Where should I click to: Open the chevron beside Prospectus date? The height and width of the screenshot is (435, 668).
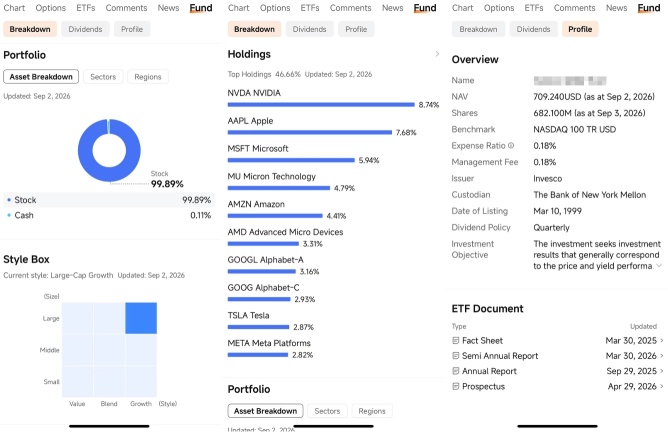(x=662, y=386)
